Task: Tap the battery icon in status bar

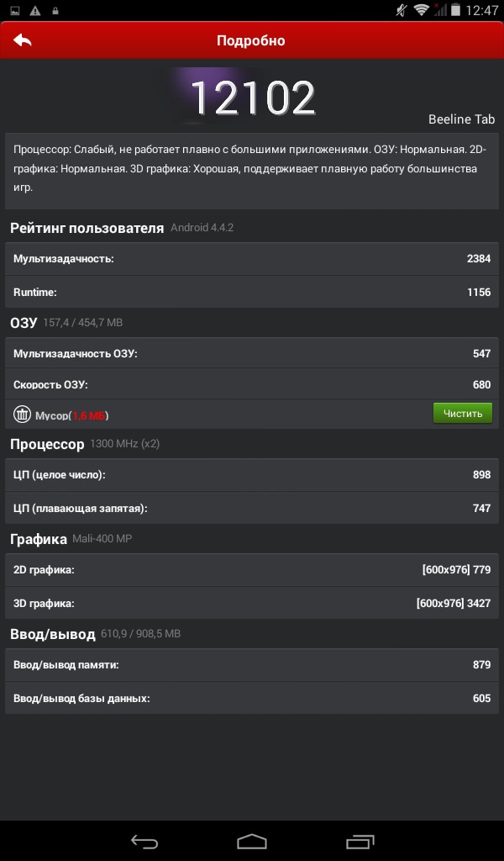Action: point(455,9)
